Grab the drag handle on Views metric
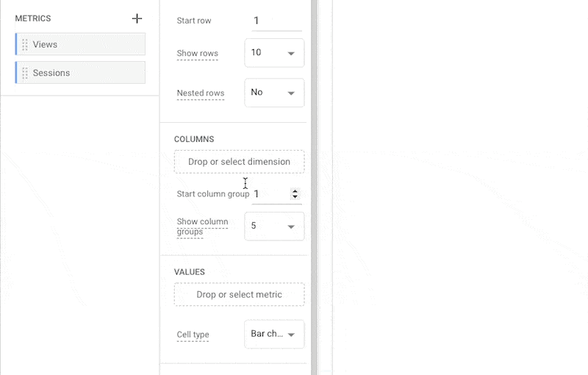 point(25,44)
